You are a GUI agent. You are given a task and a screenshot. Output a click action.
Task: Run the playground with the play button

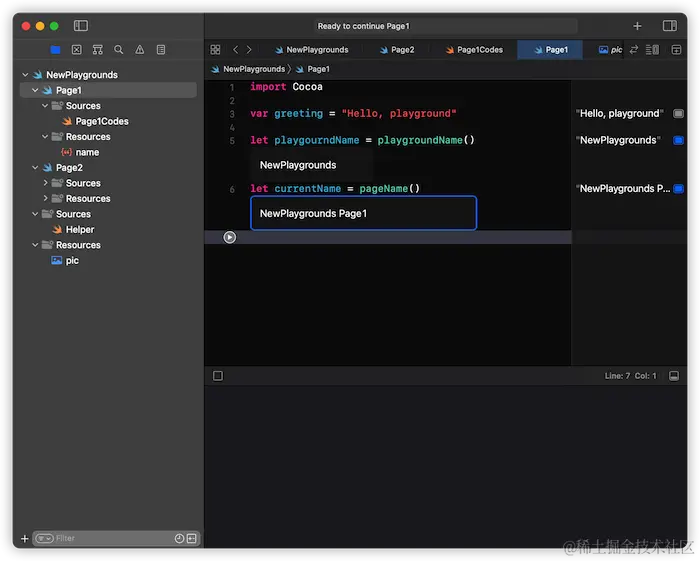point(229,237)
